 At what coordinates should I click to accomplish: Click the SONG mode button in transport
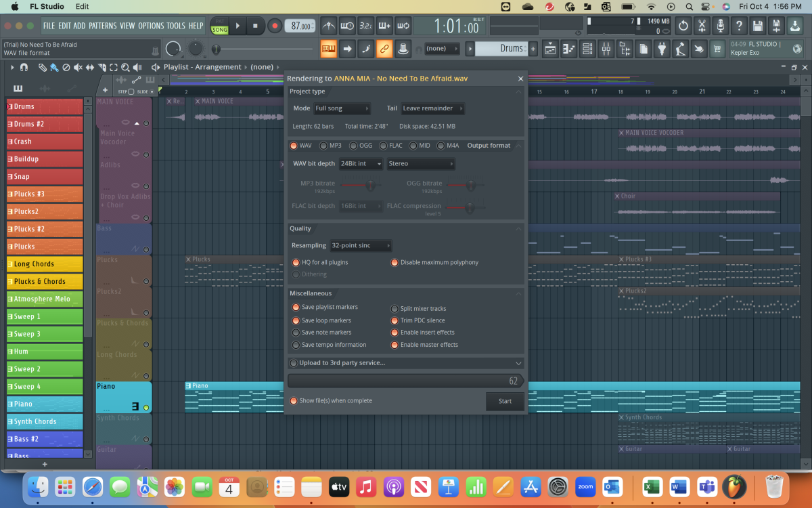point(219,28)
